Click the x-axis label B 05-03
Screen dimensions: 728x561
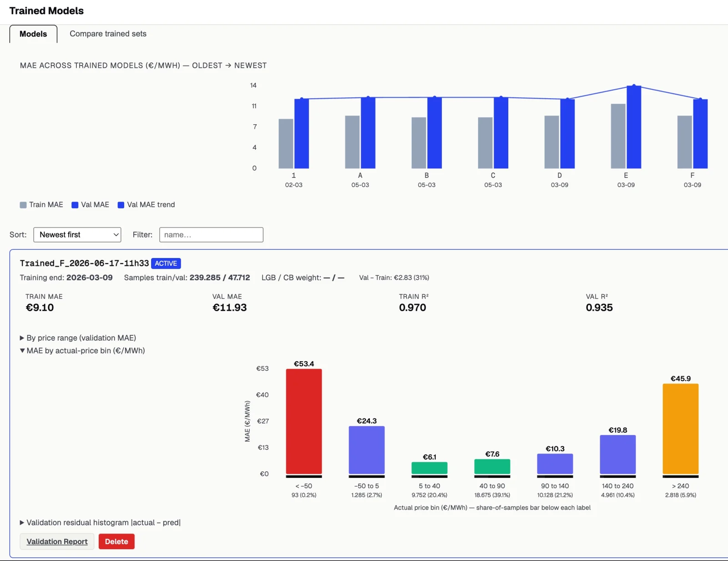pos(427,180)
